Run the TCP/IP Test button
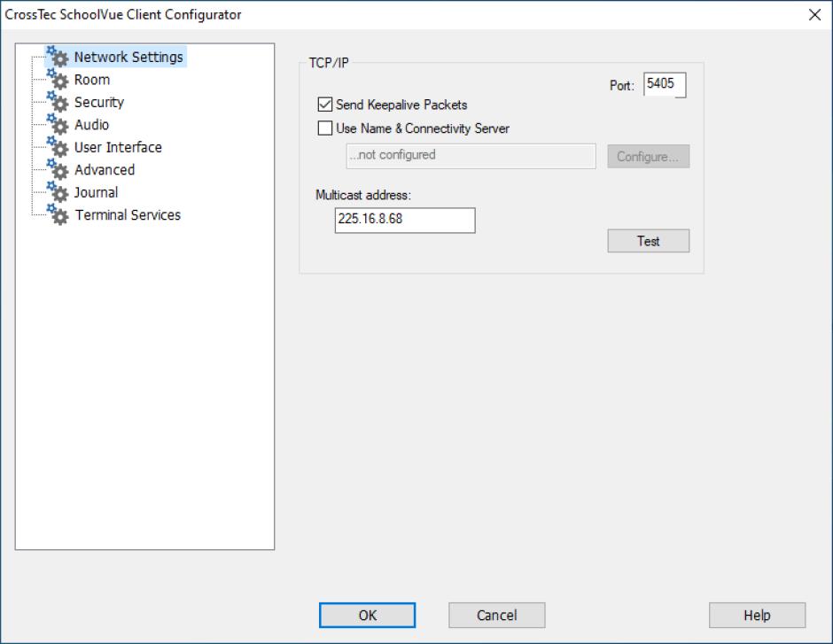Viewport: 833px width, 644px height. click(648, 241)
